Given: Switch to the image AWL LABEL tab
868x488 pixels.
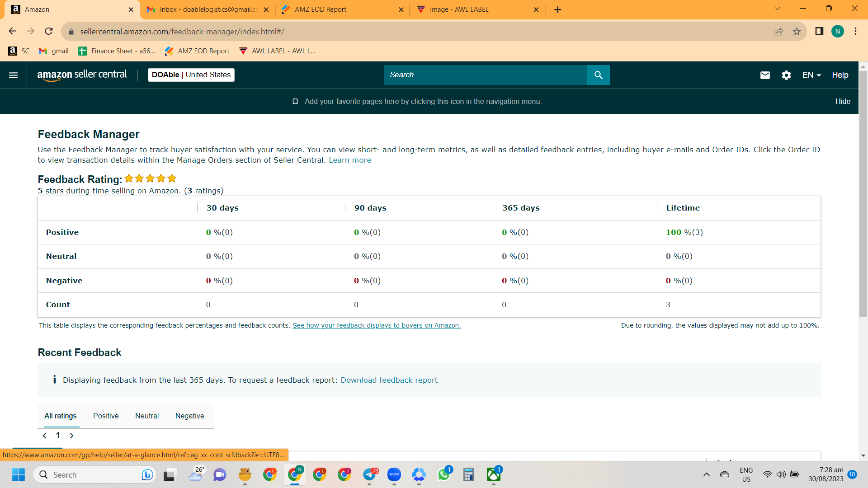Looking at the screenshot, I should 477,9.
